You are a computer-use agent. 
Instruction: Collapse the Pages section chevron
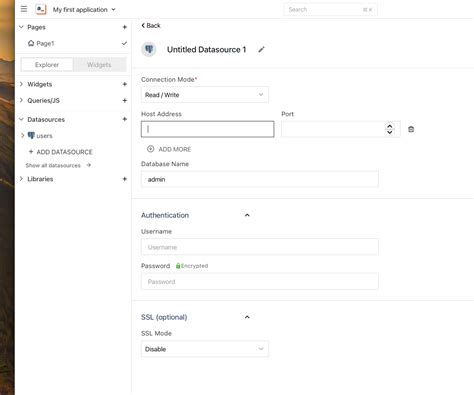(21, 27)
